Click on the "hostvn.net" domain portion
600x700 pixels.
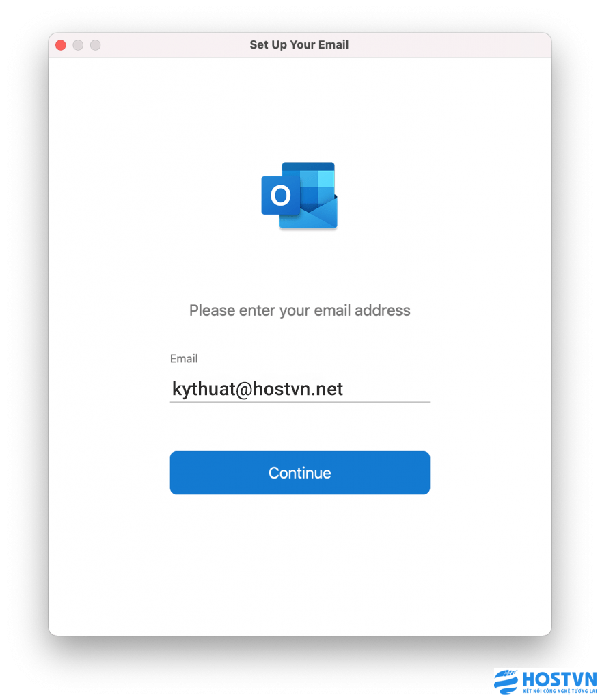pyautogui.click(x=298, y=389)
